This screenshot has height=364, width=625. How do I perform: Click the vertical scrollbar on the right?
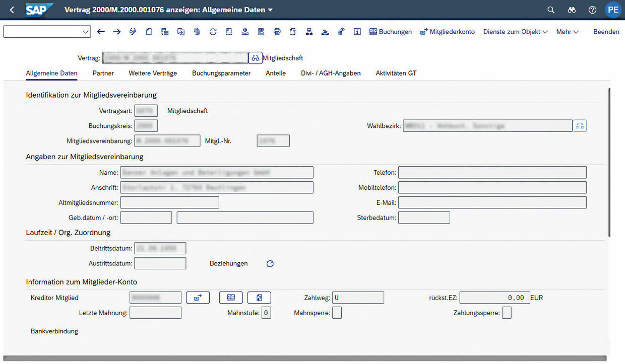(610, 161)
